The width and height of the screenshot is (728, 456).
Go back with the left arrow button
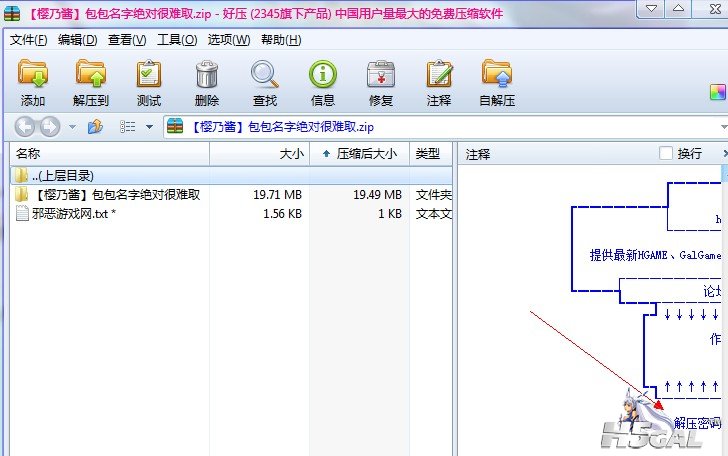(x=25, y=127)
